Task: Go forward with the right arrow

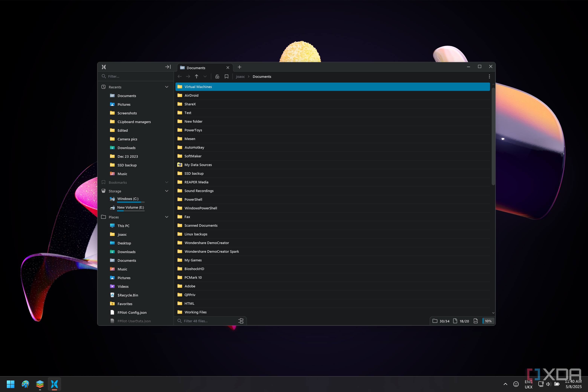Action: coord(188,77)
